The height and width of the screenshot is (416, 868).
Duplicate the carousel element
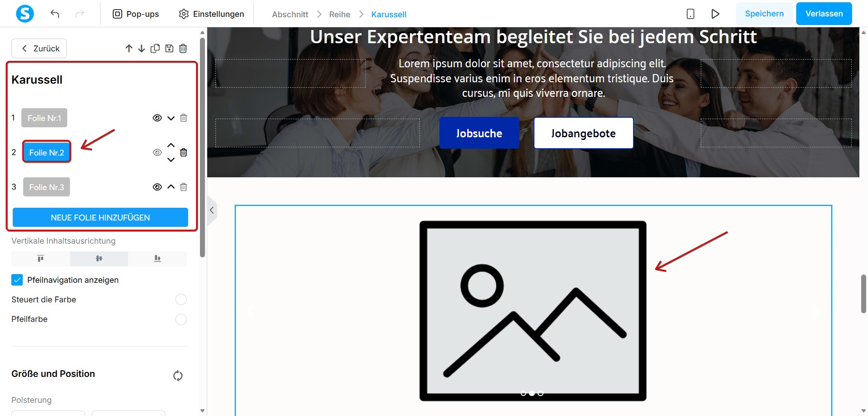point(155,49)
